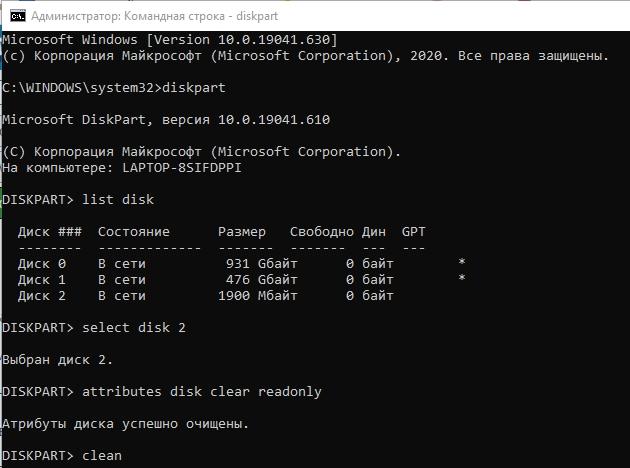The width and height of the screenshot is (630, 468).
Task: Click the 476 Gбайт size of Disk 1
Action: [x=262, y=280]
